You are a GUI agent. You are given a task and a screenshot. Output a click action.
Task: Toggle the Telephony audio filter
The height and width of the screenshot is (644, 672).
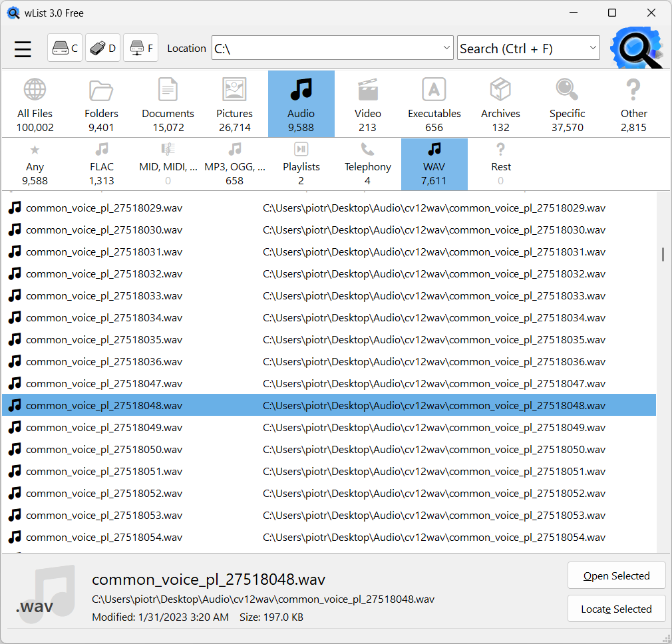(367, 164)
